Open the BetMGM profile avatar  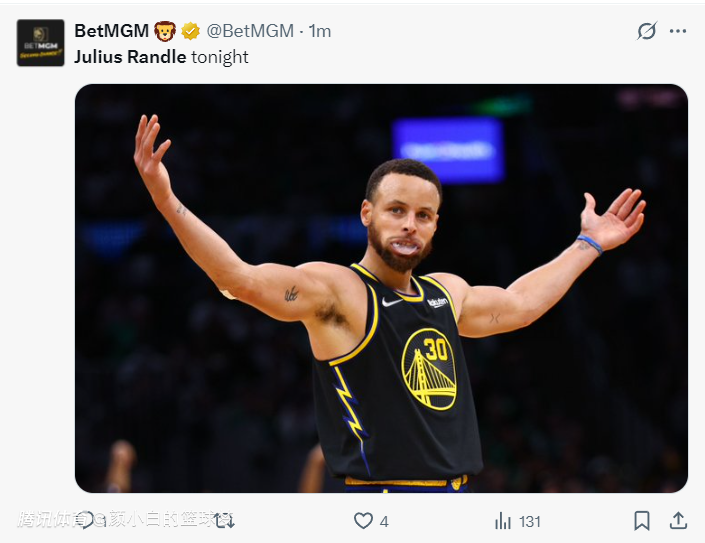[x=40, y=43]
